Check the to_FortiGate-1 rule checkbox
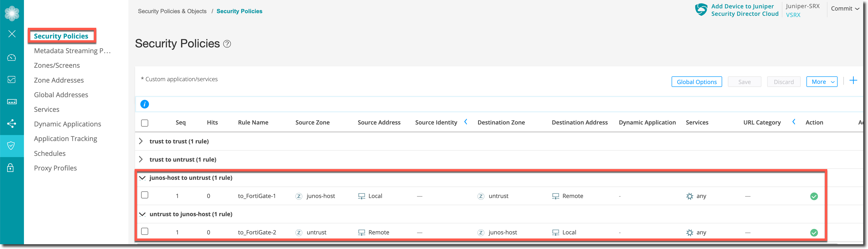This screenshot has height=249, width=868. pyautogui.click(x=145, y=195)
